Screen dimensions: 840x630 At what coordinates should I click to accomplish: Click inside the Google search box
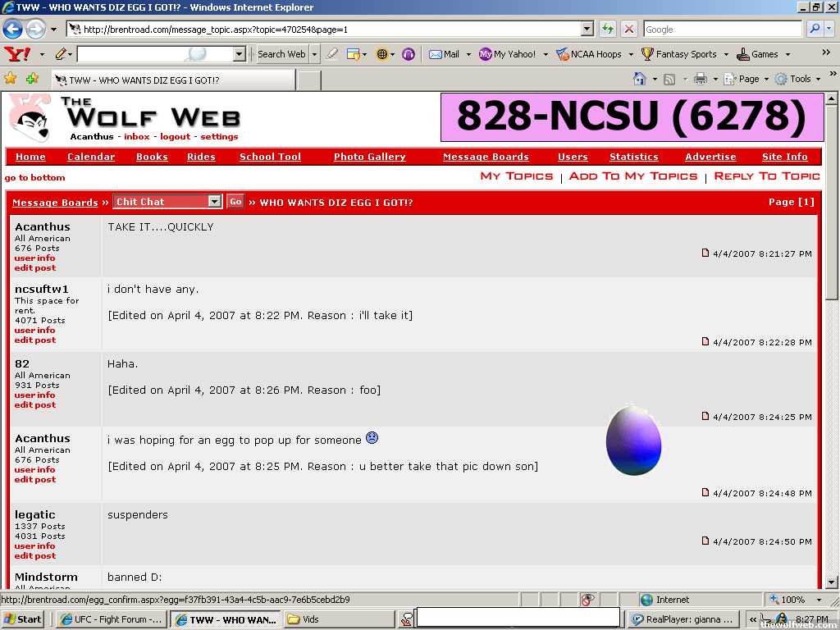pos(722,30)
